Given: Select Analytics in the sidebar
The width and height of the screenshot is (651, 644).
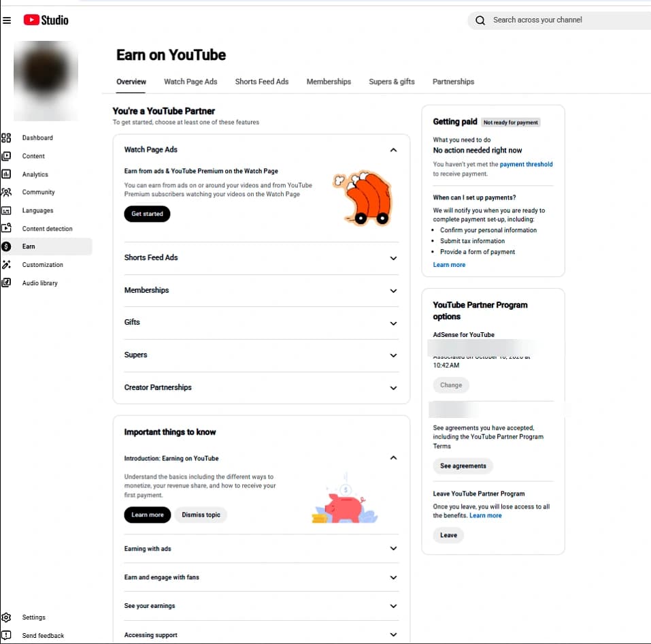Looking at the screenshot, I should (x=35, y=174).
